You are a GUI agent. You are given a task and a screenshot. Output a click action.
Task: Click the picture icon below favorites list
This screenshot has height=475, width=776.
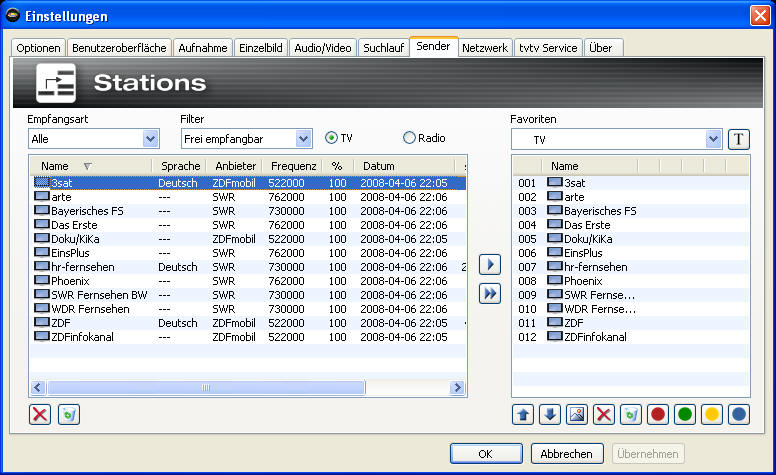tap(577, 415)
